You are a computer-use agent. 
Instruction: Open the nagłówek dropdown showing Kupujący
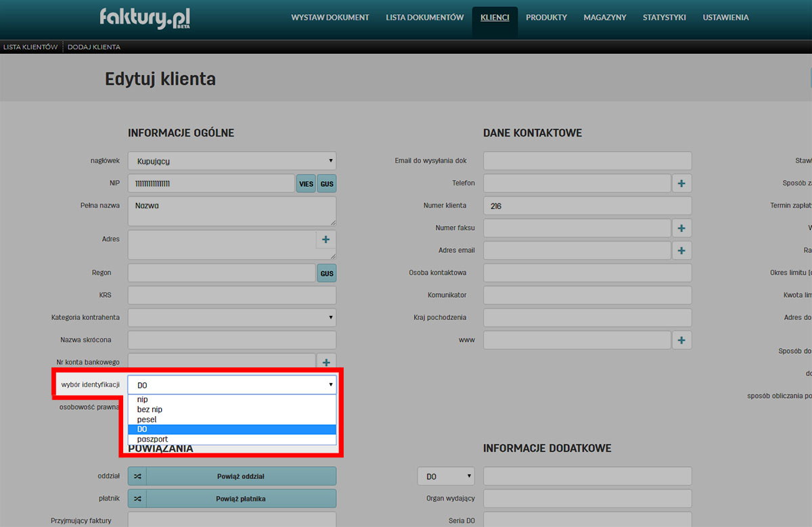pos(231,161)
